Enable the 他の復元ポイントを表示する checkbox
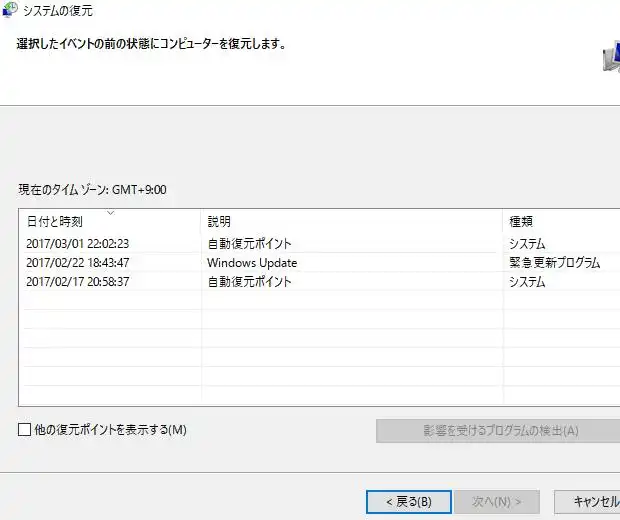 tap(25, 429)
